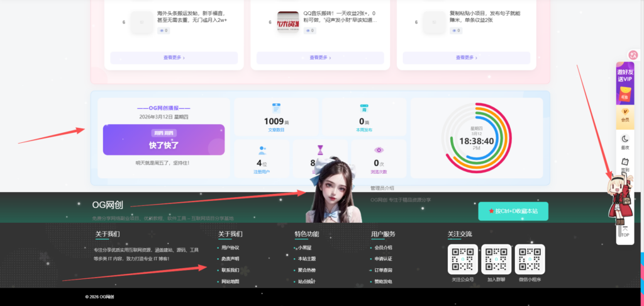Image resolution: width=644 pixels, height=306 pixels.
Task: Expand 查看更多 under the middle card
Action: point(321,57)
